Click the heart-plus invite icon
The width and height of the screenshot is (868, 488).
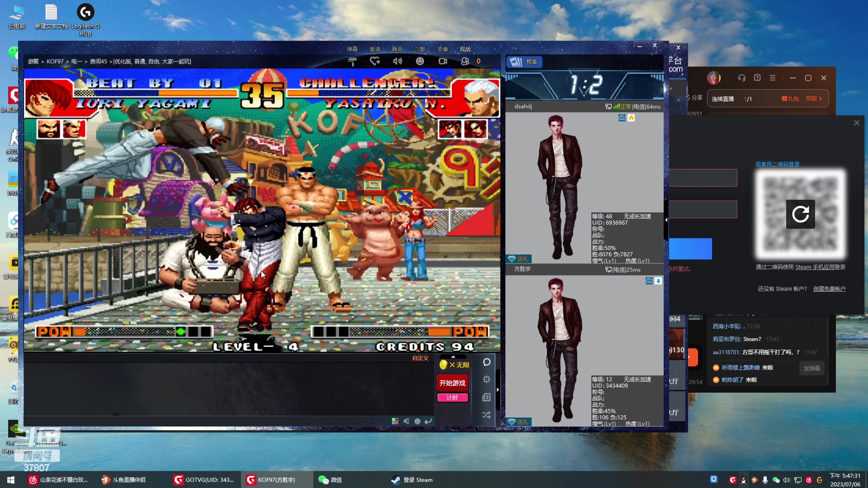point(375,61)
